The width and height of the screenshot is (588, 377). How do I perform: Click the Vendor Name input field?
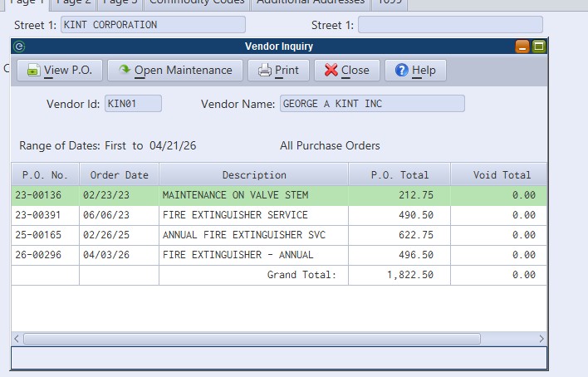(372, 104)
